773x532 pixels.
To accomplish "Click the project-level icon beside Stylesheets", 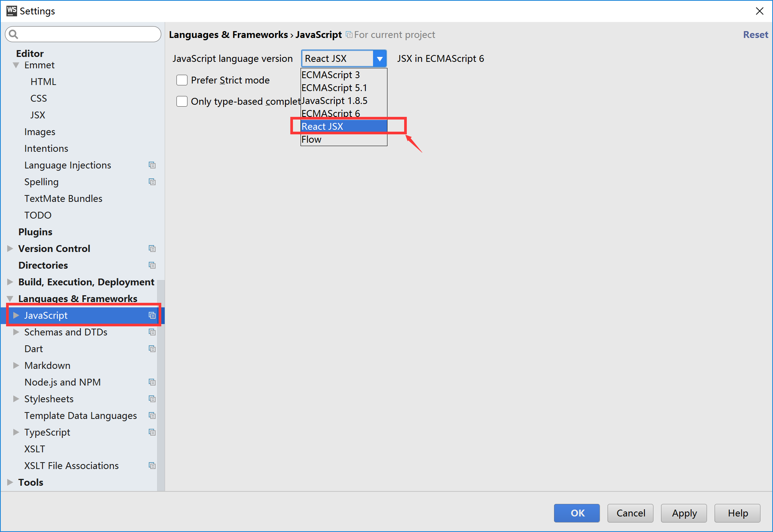I will pyautogui.click(x=152, y=399).
